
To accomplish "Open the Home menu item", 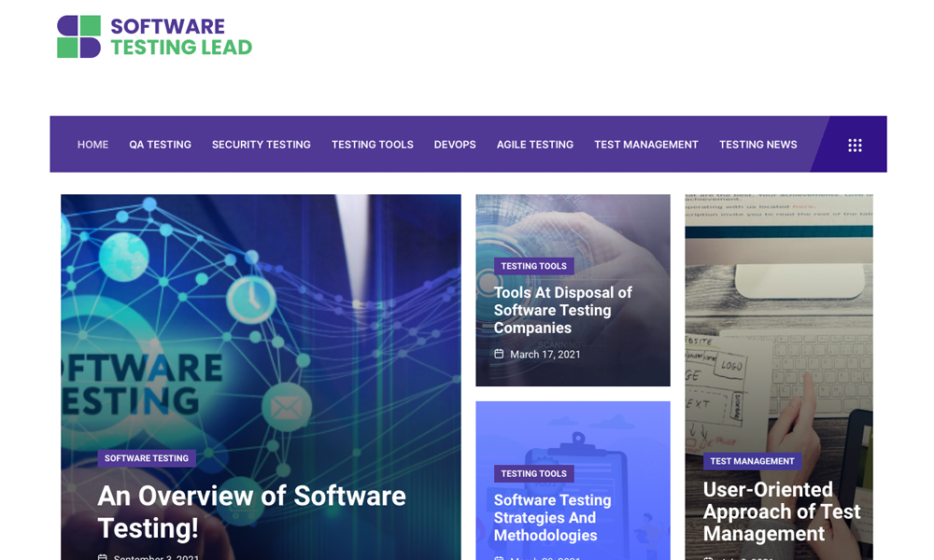I will [92, 145].
